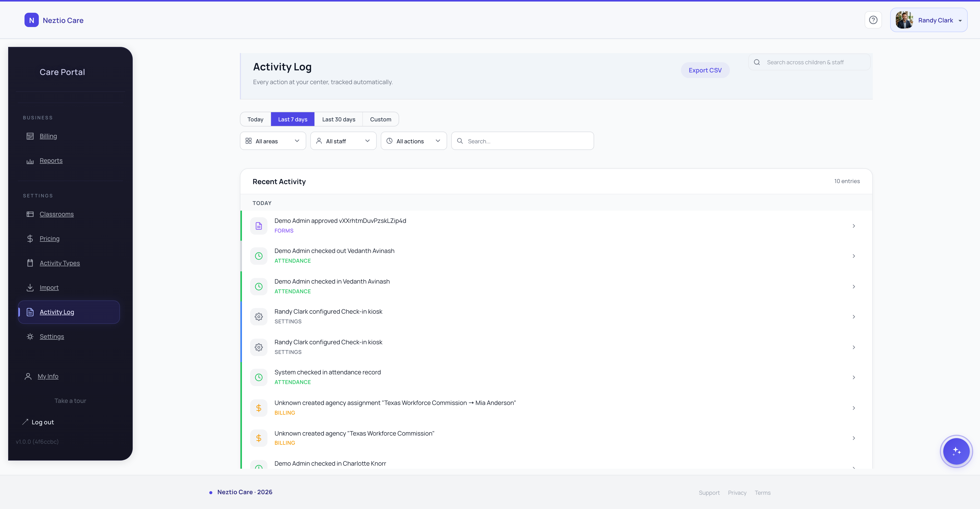
Task: Open the help question mark icon
Action: [x=873, y=20]
